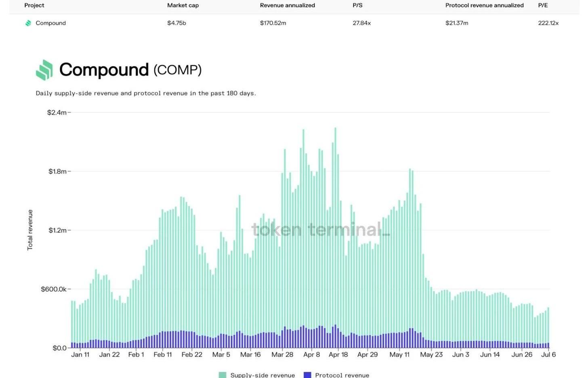The width and height of the screenshot is (588, 378).
Task: Select the Apr 18 date marker on x-axis
Action: [x=338, y=355]
